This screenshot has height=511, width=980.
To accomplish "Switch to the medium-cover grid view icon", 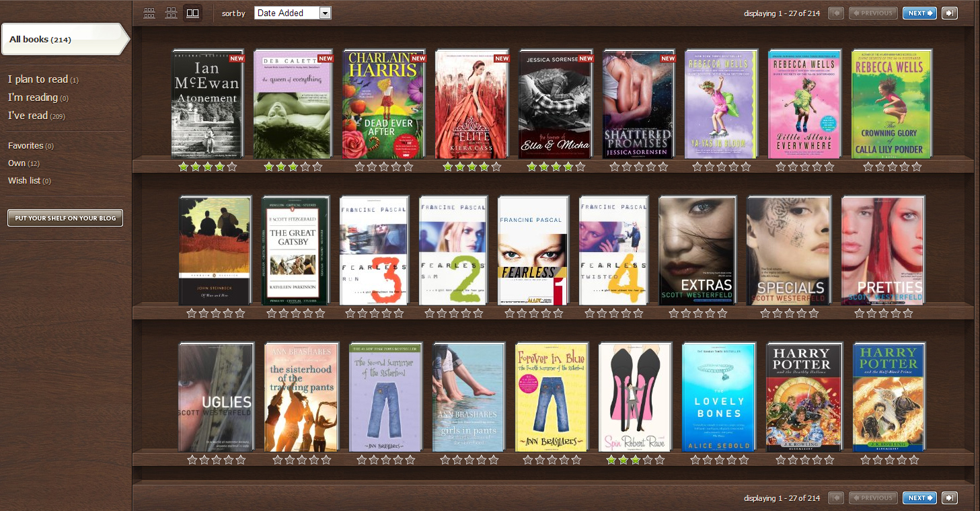I will coord(172,13).
